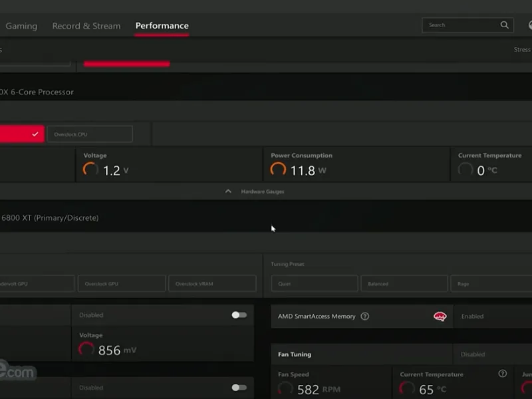Click the SmartAccess Memory brain icon
This screenshot has height=399, width=532.
point(440,317)
